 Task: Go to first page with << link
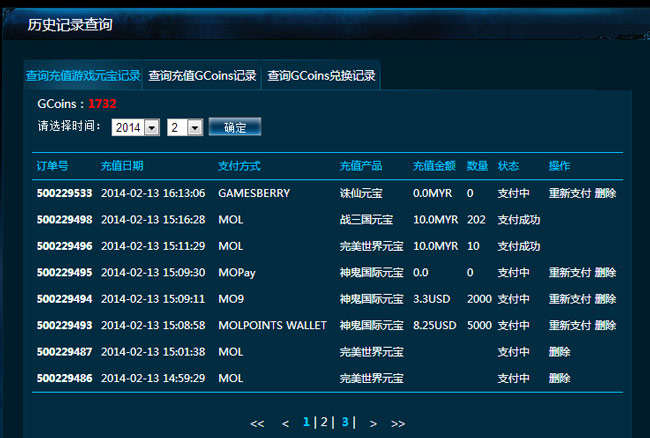(x=257, y=423)
